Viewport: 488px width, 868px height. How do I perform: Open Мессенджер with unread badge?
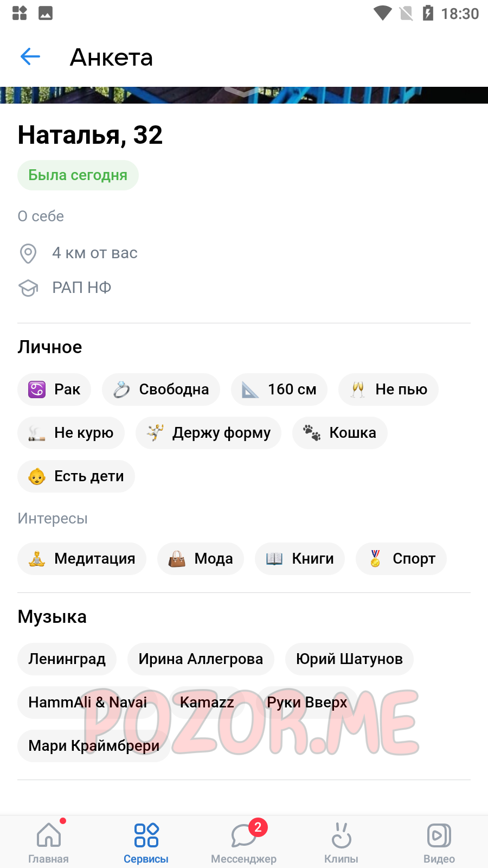244,841
